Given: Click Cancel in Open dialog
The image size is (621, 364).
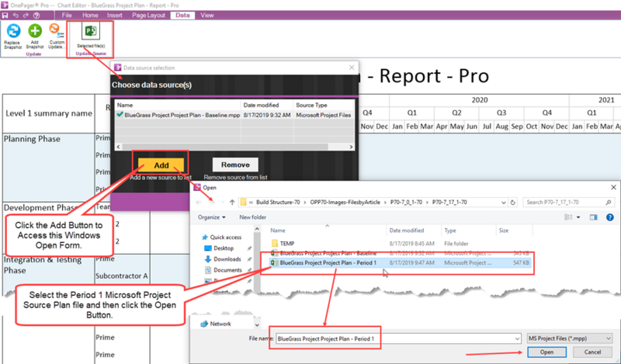Looking at the screenshot, I should coord(592,352).
